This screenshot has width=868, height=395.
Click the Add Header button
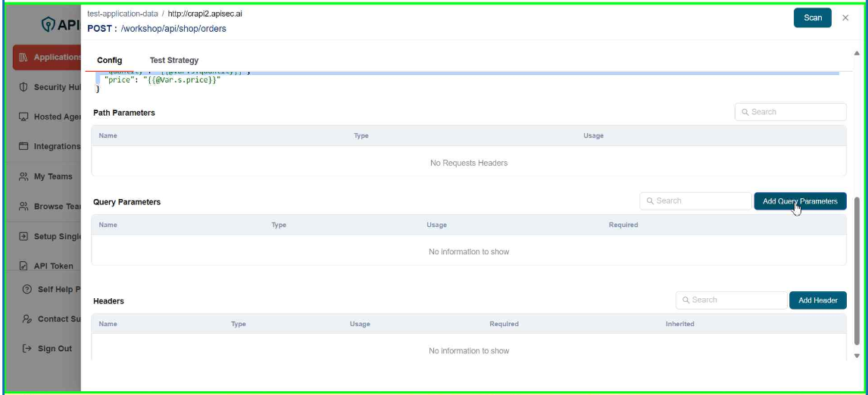tap(817, 300)
